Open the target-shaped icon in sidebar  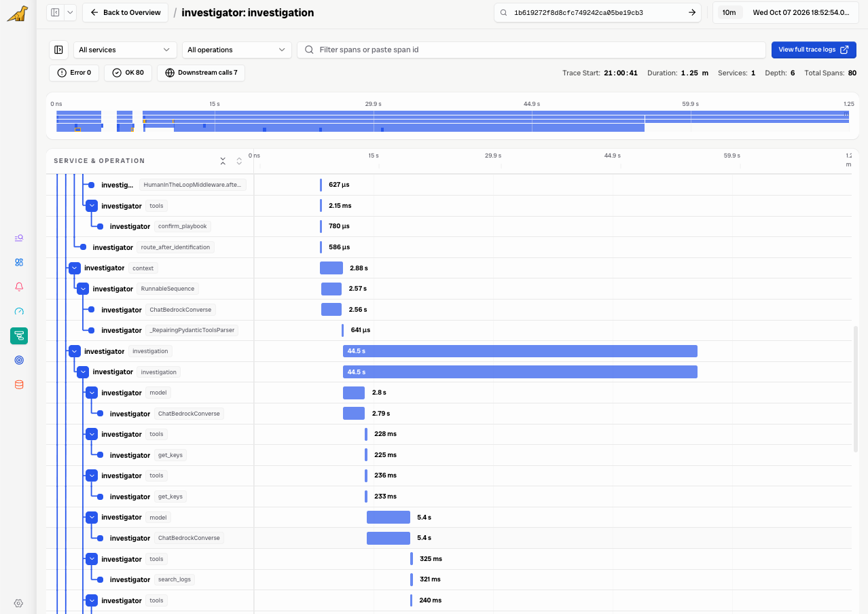click(x=19, y=360)
